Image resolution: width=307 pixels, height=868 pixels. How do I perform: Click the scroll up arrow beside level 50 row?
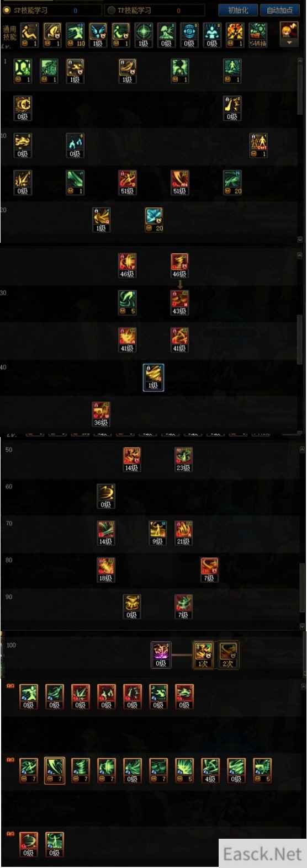click(x=302, y=450)
